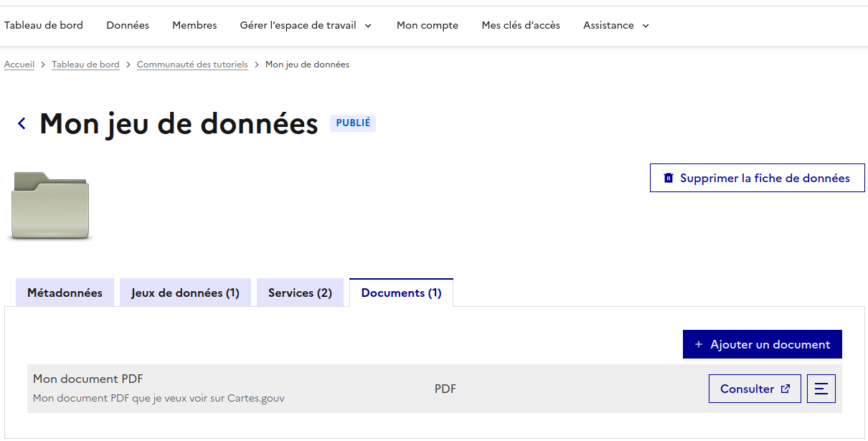The image size is (868, 441).
Task: Open the actions menu icon for Mon document PDF
Action: point(821,388)
